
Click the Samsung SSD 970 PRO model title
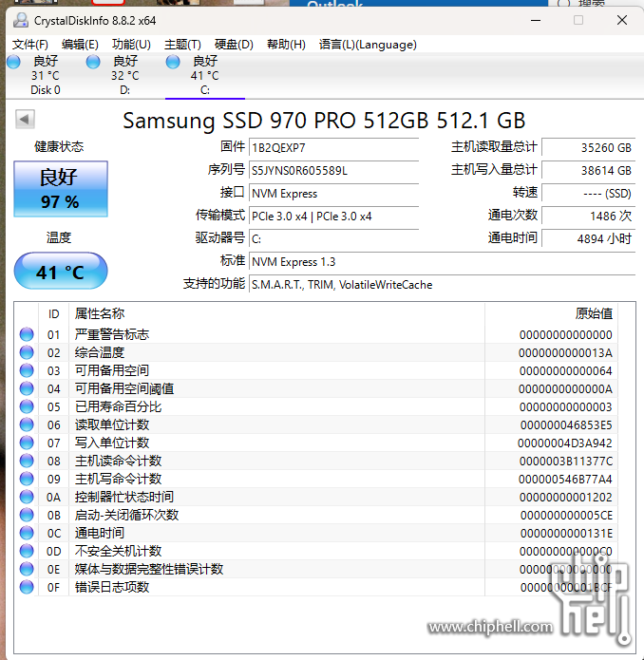click(x=324, y=121)
